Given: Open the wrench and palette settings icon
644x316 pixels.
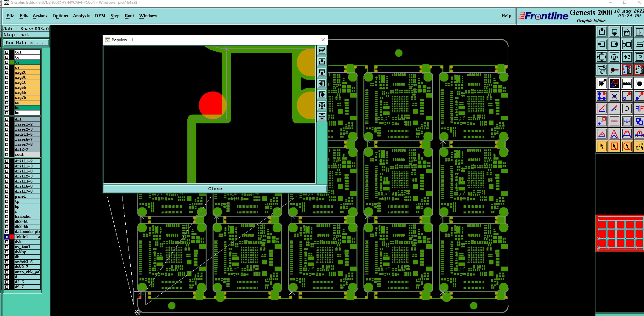Looking at the screenshot, I should tap(602, 70).
